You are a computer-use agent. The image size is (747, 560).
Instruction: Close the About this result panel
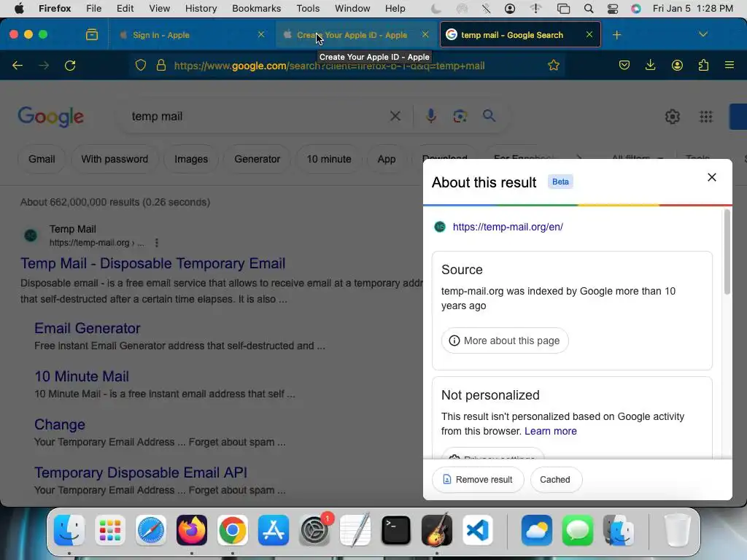[x=712, y=177]
